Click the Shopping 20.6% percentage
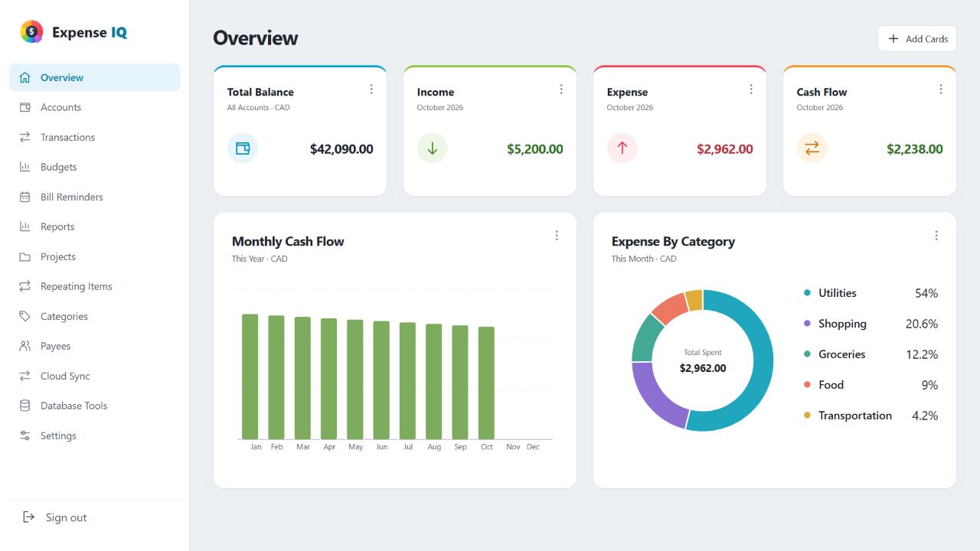The image size is (980, 551). pyautogui.click(x=922, y=324)
